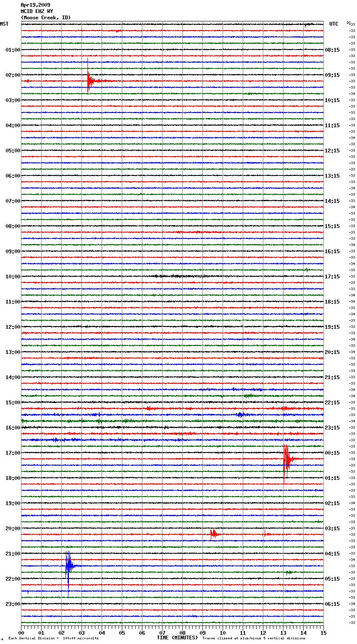Select the 17:15 UTC row label
357x644 pixels.
click(x=332, y=277)
